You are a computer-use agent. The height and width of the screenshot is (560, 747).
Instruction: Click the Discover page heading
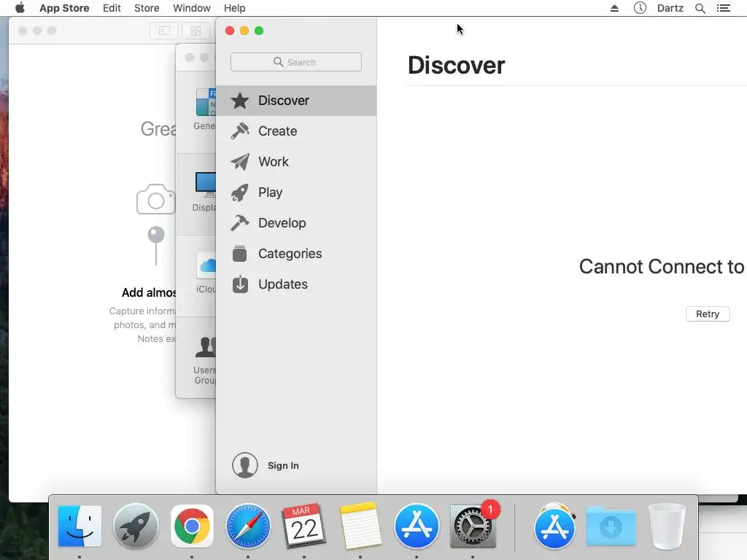[x=457, y=65]
